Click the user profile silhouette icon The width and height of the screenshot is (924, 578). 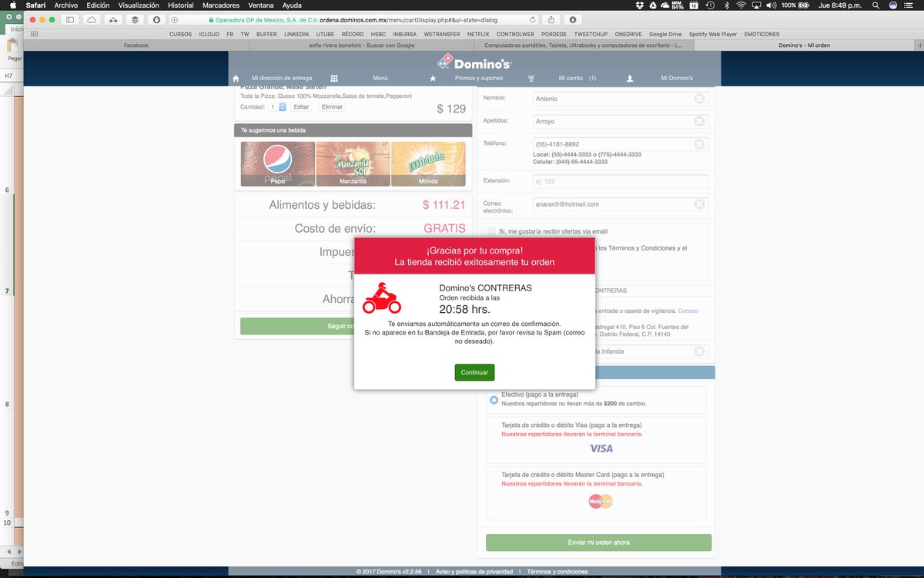point(630,79)
